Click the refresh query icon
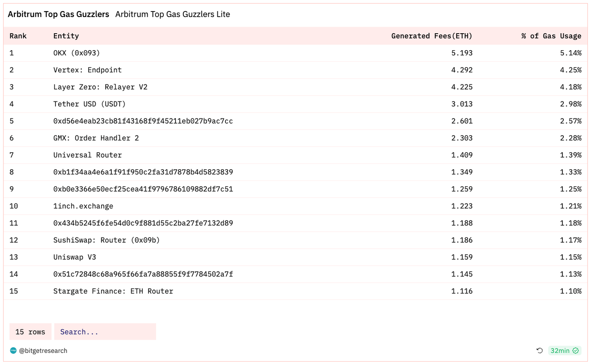 539,351
